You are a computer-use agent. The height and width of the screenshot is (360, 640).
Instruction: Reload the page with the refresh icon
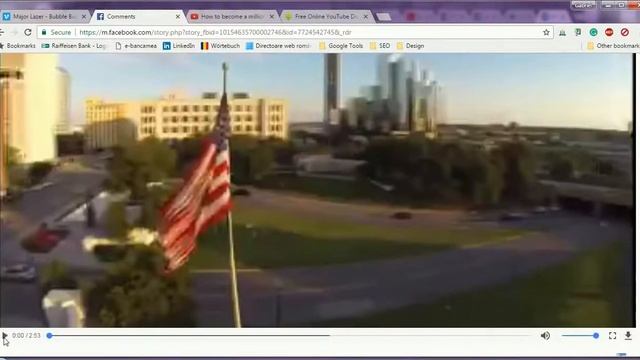[28, 32]
